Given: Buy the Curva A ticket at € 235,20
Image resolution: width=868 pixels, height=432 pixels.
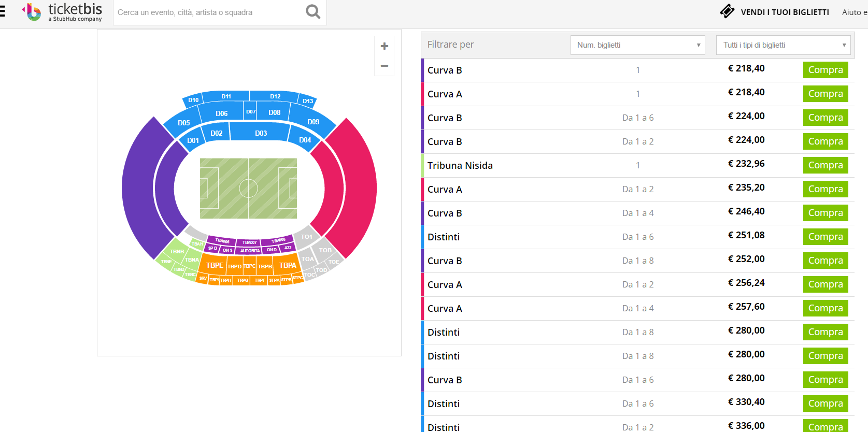Looking at the screenshot, I should [825, 189].
